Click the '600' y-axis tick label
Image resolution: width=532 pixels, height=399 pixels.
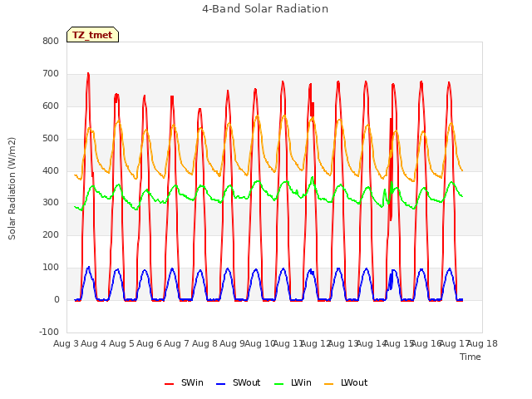pos(51,106)
